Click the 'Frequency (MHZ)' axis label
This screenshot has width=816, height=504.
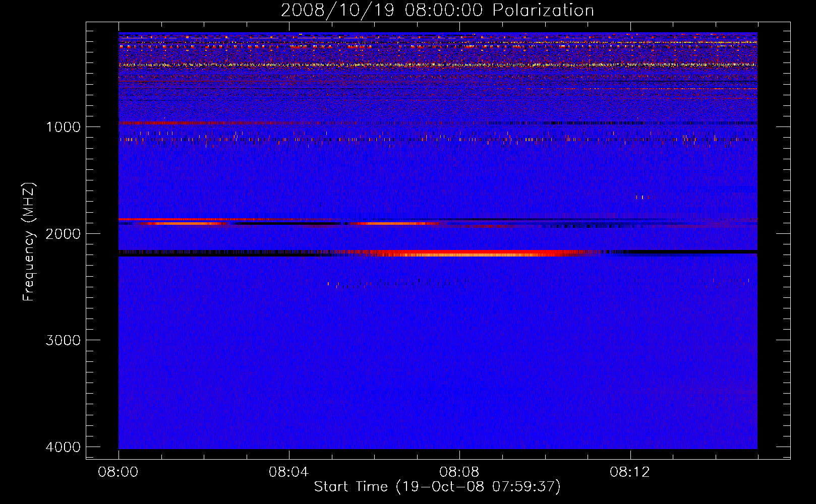(x=29, y=242)
